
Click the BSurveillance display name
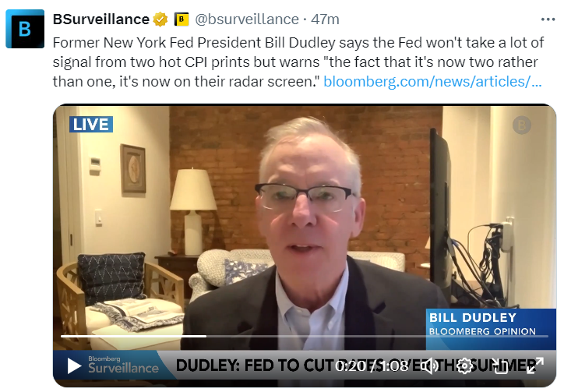101,19
